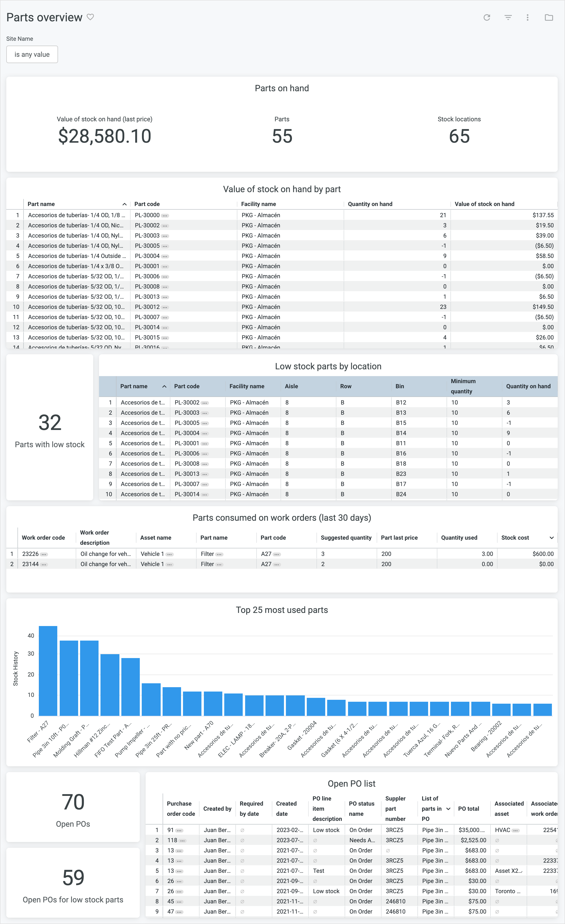
Task: Favorite the dashboard with the heart icon
Action: 90,17
